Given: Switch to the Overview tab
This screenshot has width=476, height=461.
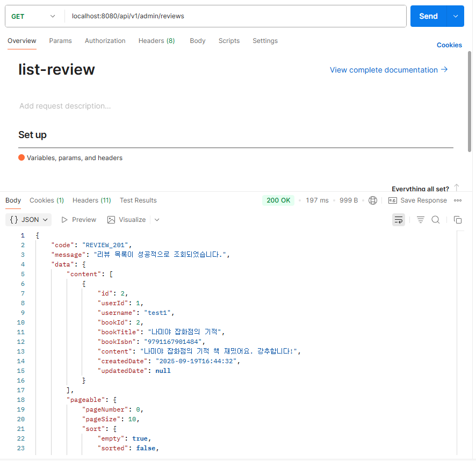Looking at the screenshot, I should pos(22,41).
